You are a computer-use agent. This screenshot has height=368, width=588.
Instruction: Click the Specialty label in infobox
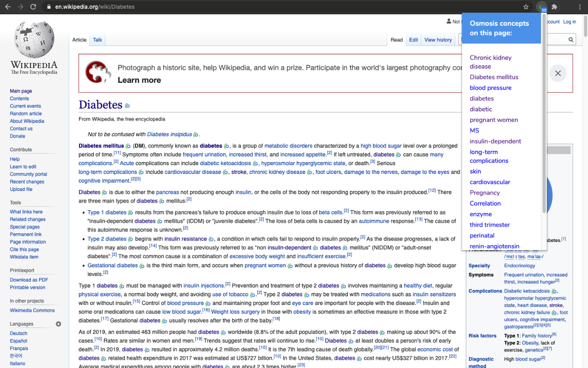tap(479, 265)
